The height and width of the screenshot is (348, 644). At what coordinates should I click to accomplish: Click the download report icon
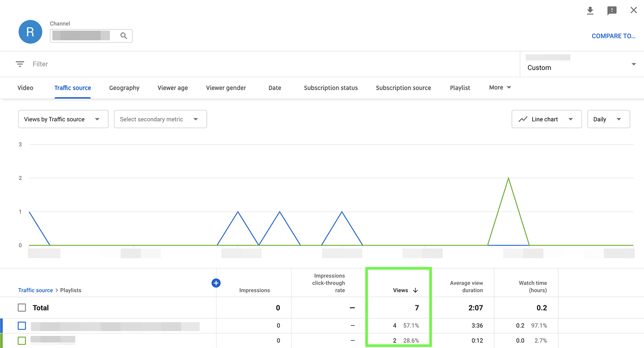(590, 10)
